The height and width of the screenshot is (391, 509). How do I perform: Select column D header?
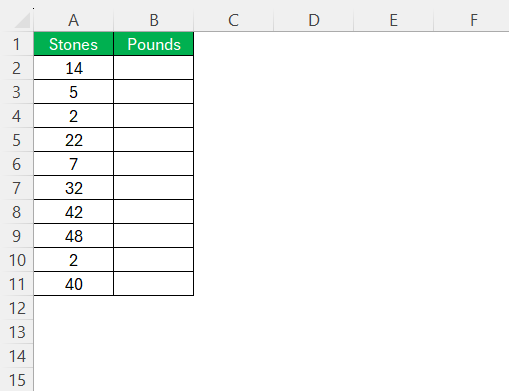pos(314,20)
